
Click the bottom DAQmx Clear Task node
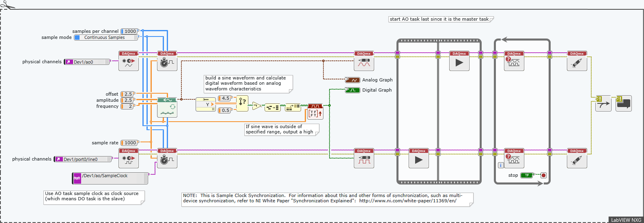tap(577, 158)
